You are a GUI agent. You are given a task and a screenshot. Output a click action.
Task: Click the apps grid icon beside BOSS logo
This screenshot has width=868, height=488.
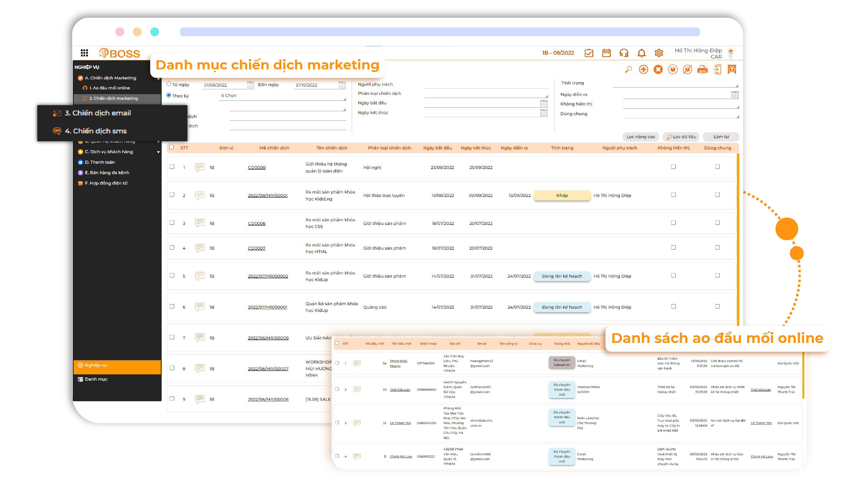[x=84, y=53]
